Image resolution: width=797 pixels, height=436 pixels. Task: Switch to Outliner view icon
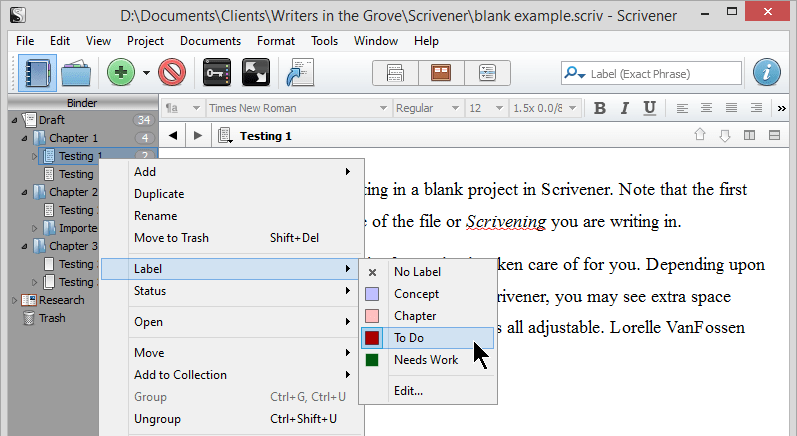click(487, 73)
